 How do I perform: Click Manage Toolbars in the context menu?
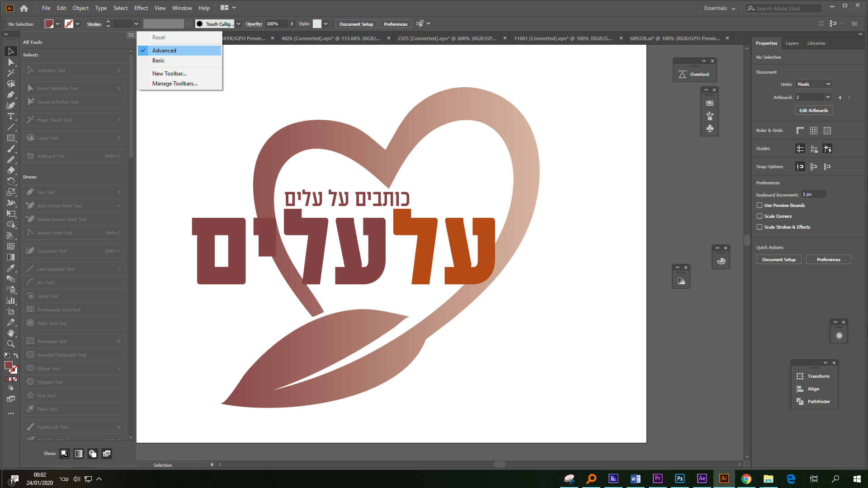click(x=175, y=84)
